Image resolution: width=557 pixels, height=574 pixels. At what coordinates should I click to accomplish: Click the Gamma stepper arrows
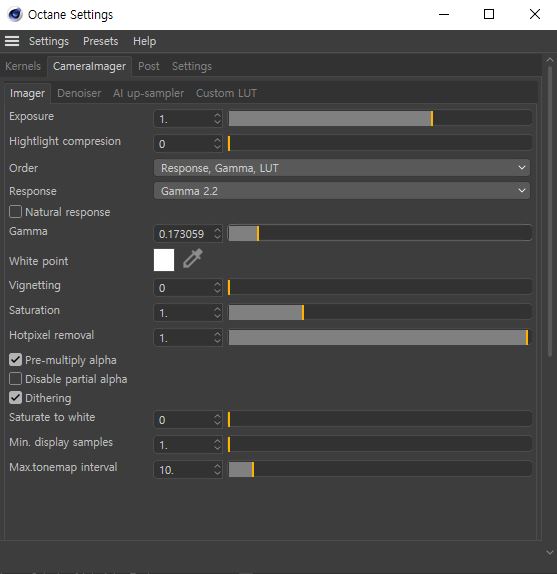(217, 234)
